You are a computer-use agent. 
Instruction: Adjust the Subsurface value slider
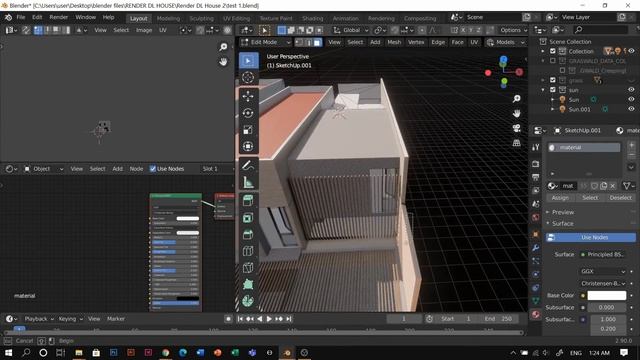(607, 307)
